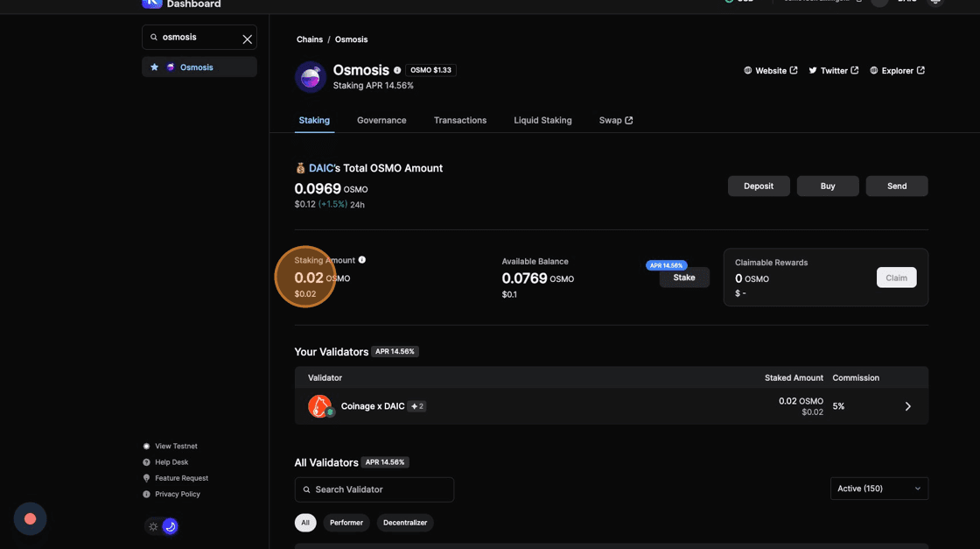980x549 pixels.
Task: Open the Twitter link with bird icon
Action: coord(833,71)
